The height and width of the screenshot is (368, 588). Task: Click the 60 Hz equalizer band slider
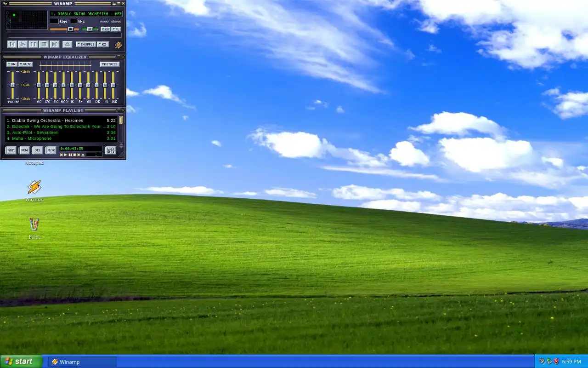39,85
